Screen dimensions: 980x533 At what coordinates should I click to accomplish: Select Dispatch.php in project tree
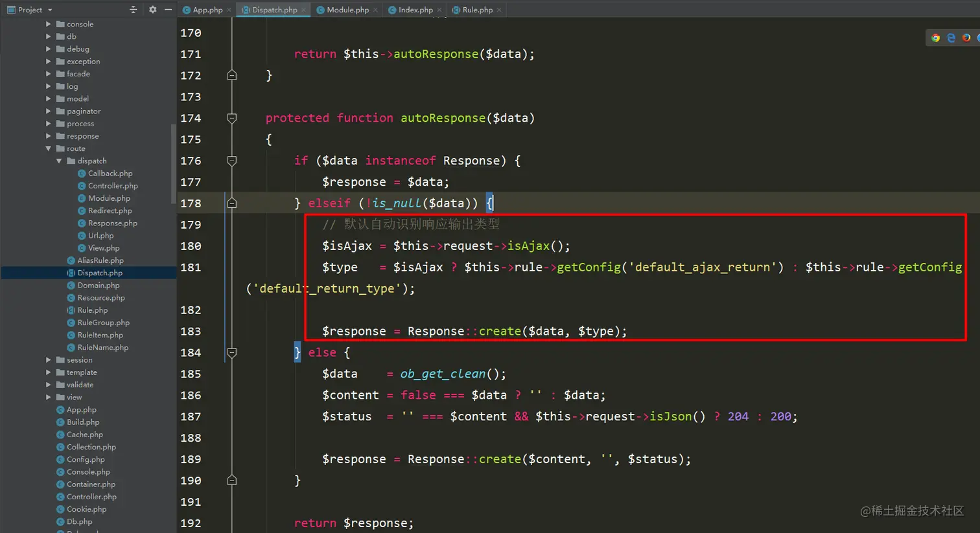pyautogui.click(x=95, y=273)
